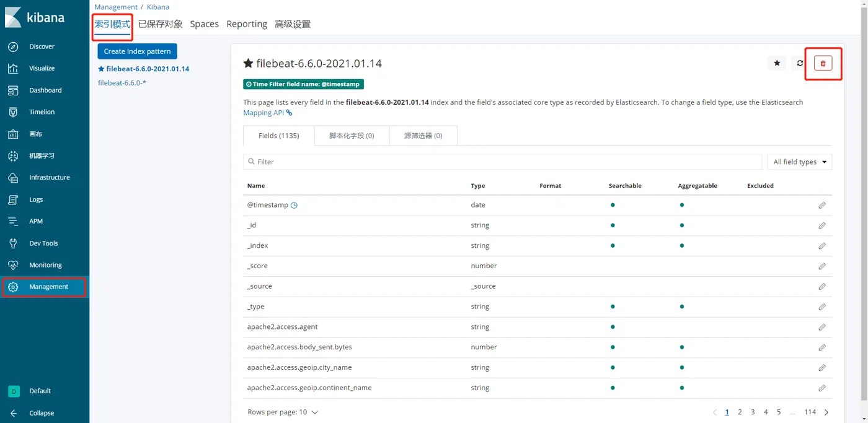
Task: Edit the _source field pencil icon
Action: click(x=822, y=287)
